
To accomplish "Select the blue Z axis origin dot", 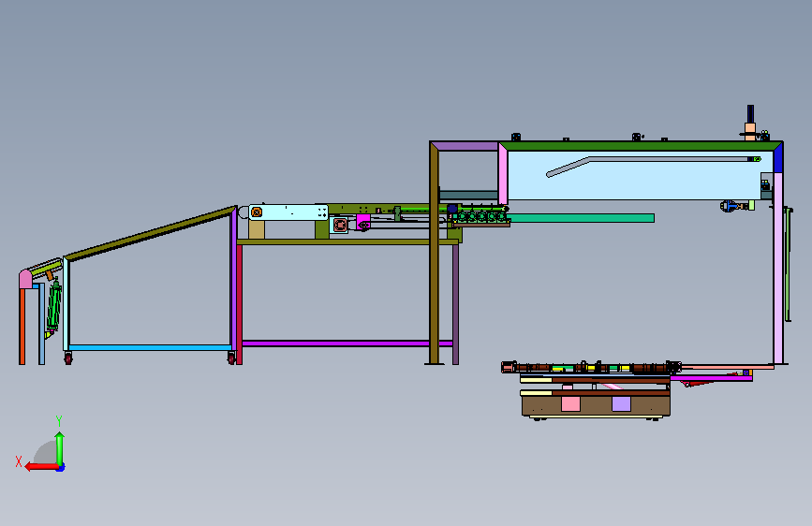I will (x=61, y=467).
